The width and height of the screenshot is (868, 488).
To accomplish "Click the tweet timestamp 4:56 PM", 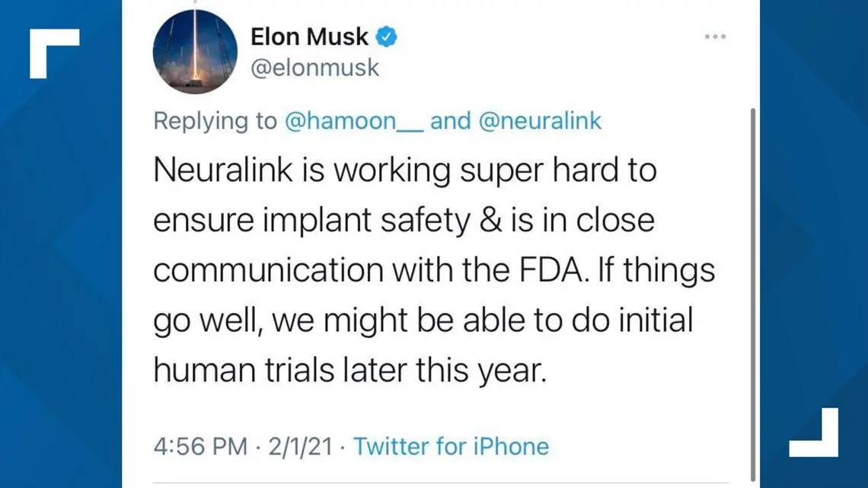I will [x=199, y=447].
